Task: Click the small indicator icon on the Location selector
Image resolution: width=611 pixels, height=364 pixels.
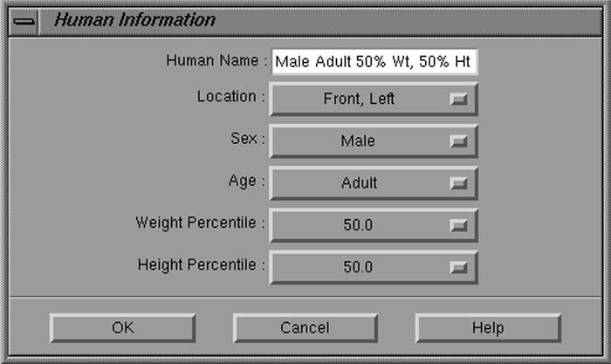Action: (x=459, y=100)
